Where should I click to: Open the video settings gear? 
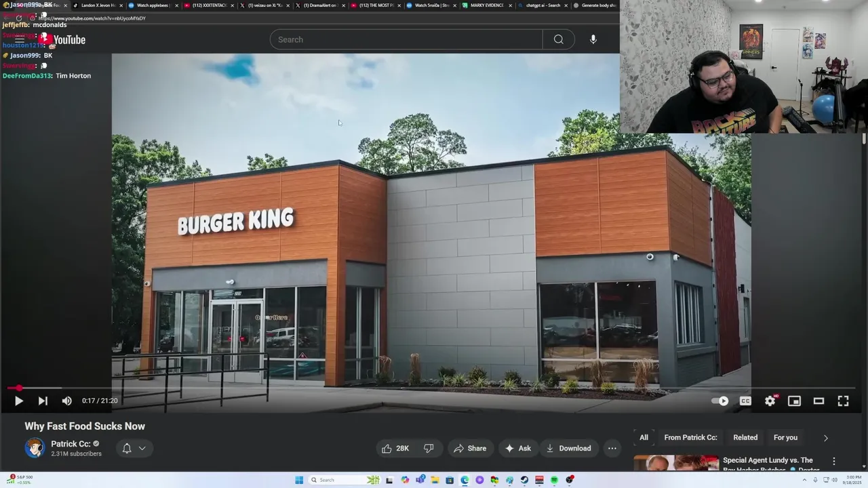click(x=770, y=401)
